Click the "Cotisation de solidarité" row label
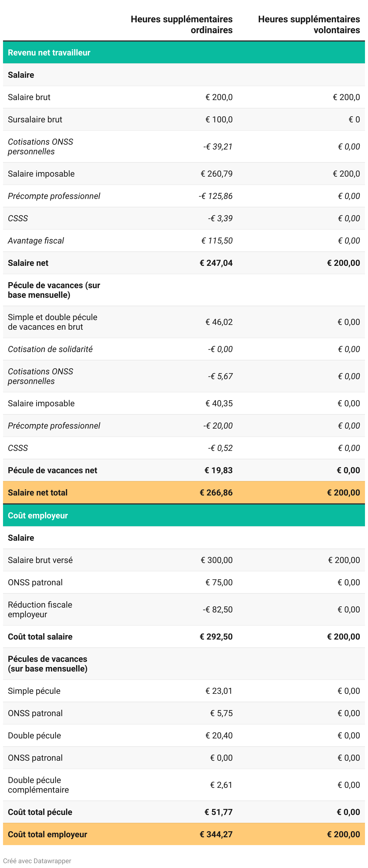The width and height of the screenshot is (368, 868). click(50, 349)
